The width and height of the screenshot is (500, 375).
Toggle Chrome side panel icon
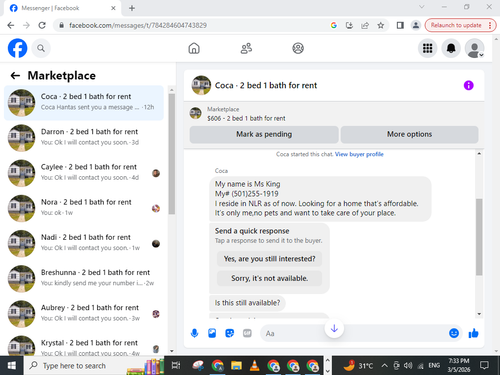(x=400, y=25)
